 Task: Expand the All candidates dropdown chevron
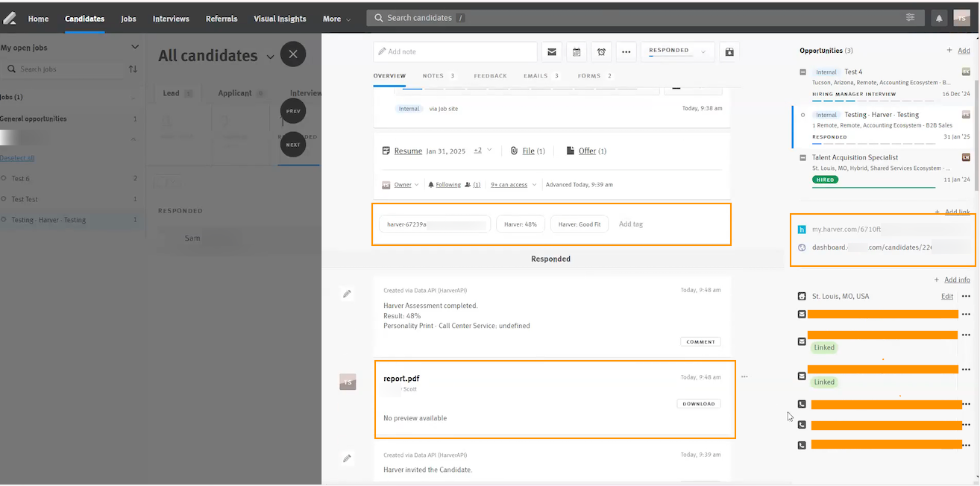pyautogui.click(x=271, y=57)
